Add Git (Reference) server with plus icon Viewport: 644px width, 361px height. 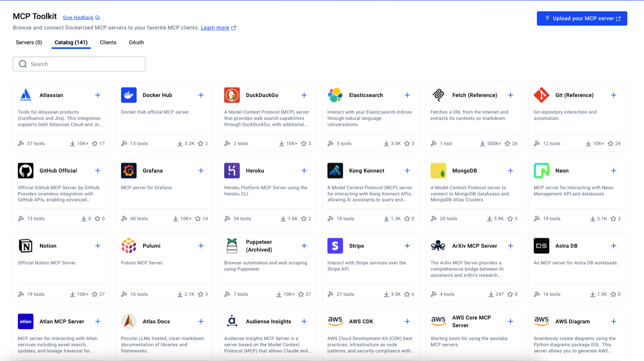(614, 95)
